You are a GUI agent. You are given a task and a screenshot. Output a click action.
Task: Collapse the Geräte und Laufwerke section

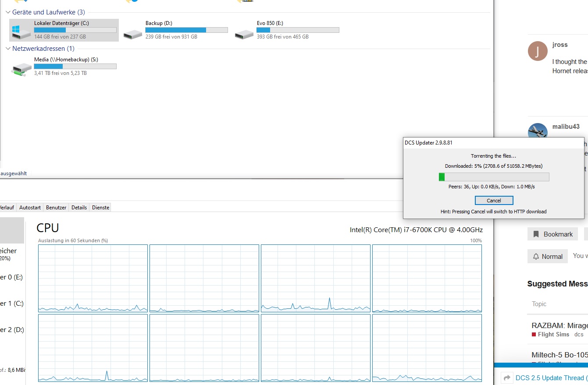click(8, 12)
